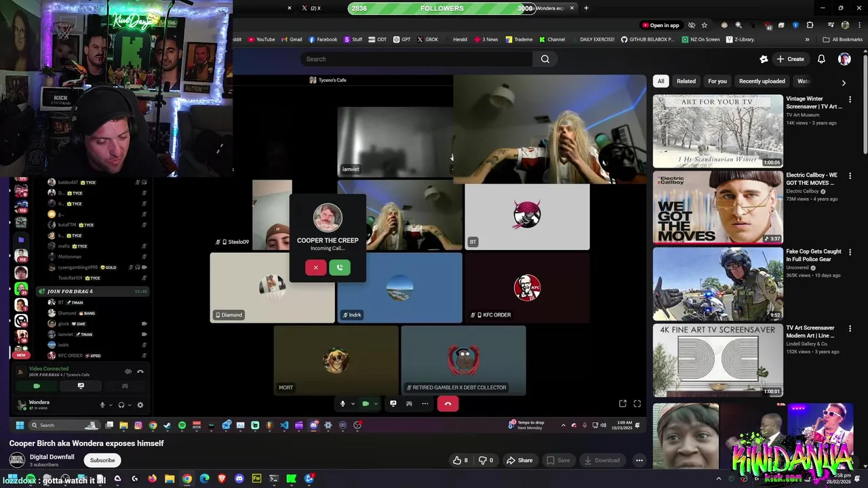The width and height of the screenshot is (868, 488).
Task: Select the Recently uploaded filter chip
Action: pyautogui.click(x=762, y=81)
